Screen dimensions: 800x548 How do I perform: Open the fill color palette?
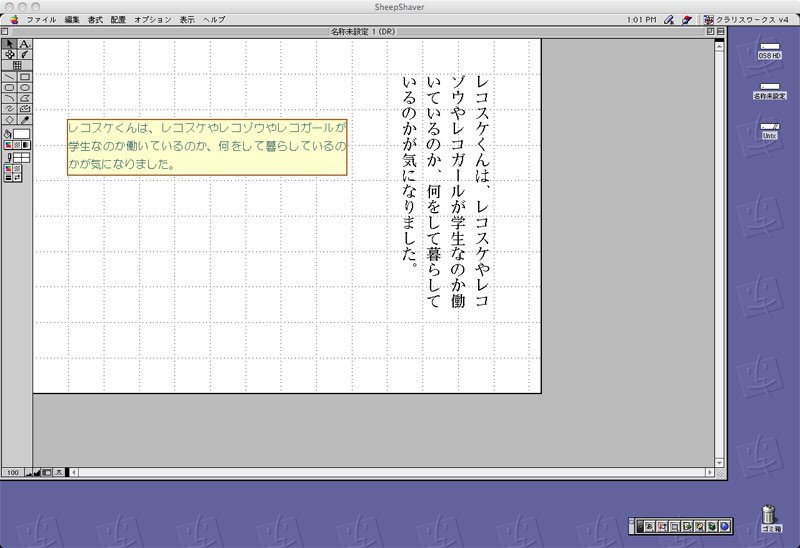point(8,145)
